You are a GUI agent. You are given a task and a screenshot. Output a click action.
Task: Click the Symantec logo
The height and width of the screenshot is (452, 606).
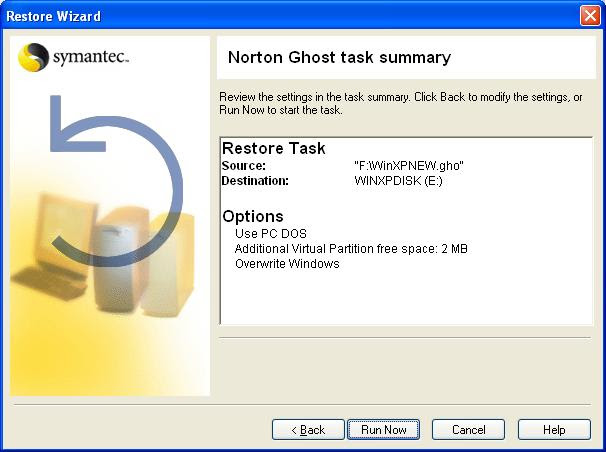(73, 57)
